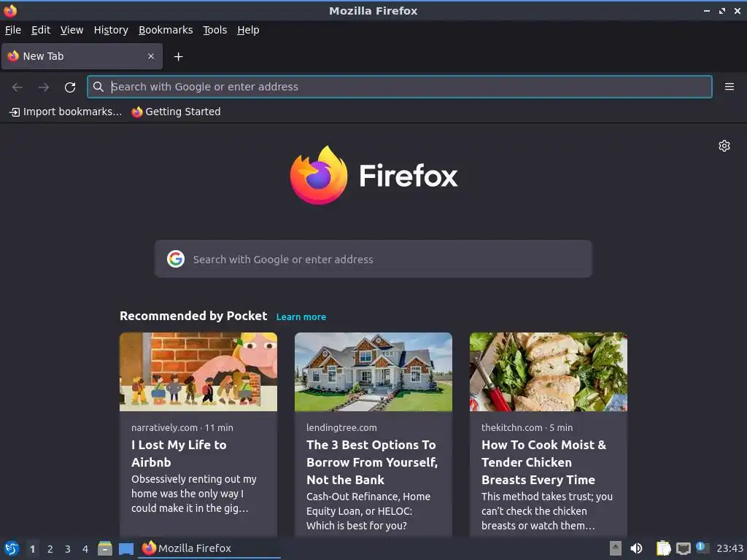
Task: Click the page's Google search field
Action: pyautogui.click(x=373, y=259)
